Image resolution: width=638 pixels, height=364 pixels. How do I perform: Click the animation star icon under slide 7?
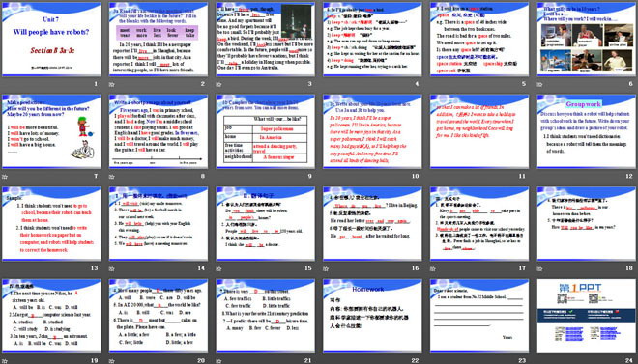point(5,177)
